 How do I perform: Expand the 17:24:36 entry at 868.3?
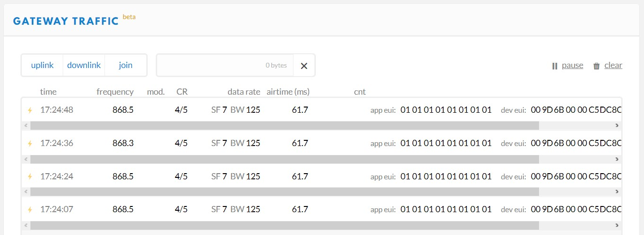coord(322,143)
